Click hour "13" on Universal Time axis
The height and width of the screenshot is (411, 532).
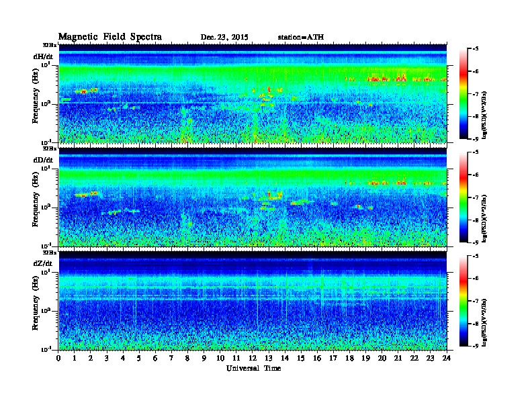click(269, 359)
